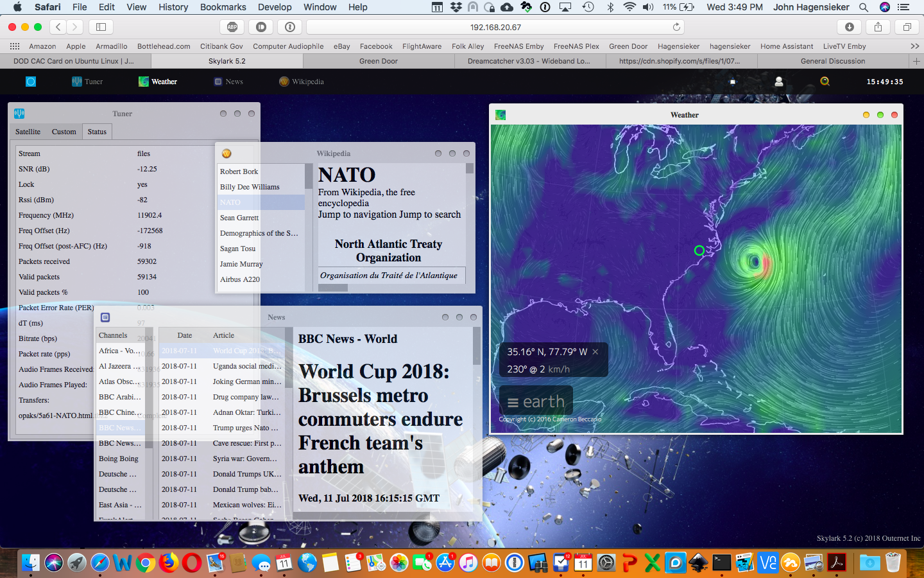The image size is (924, 578).
Task: Open the Home Assistant bookmark
Action: 787,46
